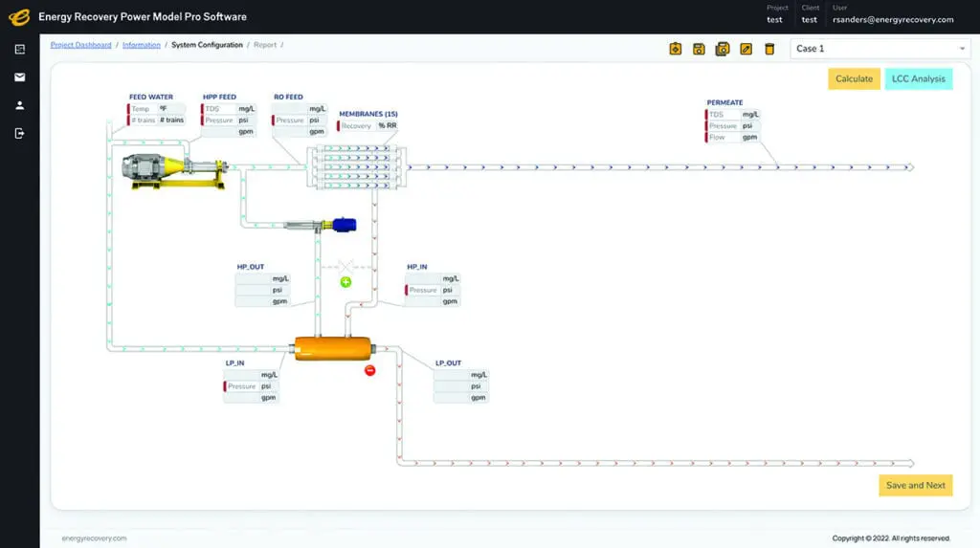Click the Energy Recovery logo
This screenshot has width=980, height=548.
[19, 17]
